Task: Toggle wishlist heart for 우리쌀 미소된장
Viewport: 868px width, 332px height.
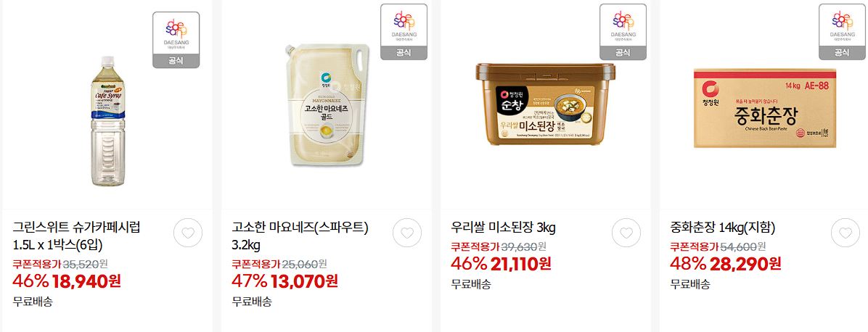Action: pyautogui.click(x=626, y=233)
